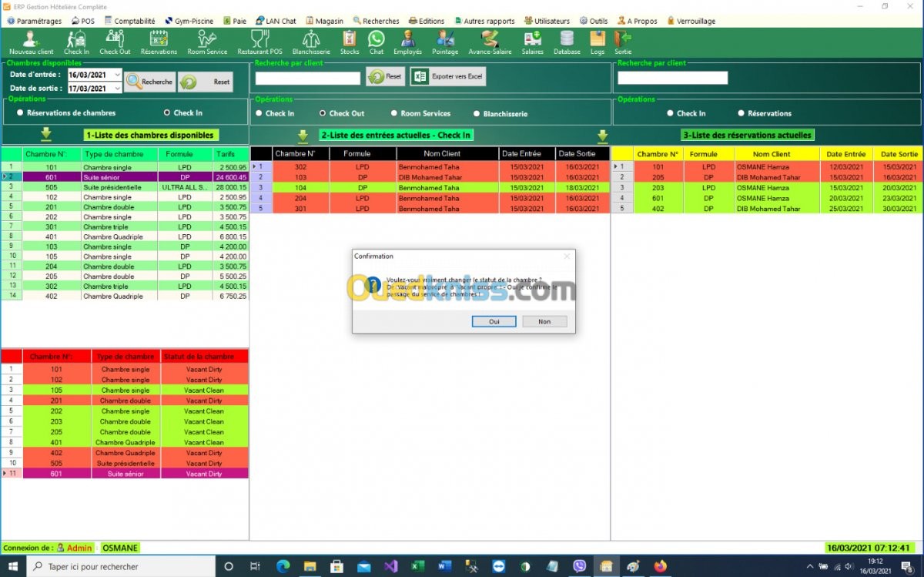Open Check Out toolbar icon
924x577 pixels.
(115, 42)
